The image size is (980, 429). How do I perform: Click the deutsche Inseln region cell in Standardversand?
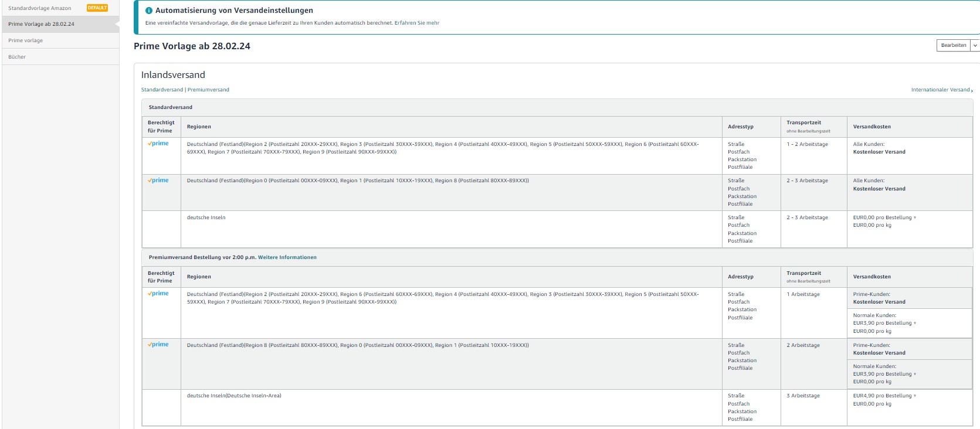tap(451, 229)
